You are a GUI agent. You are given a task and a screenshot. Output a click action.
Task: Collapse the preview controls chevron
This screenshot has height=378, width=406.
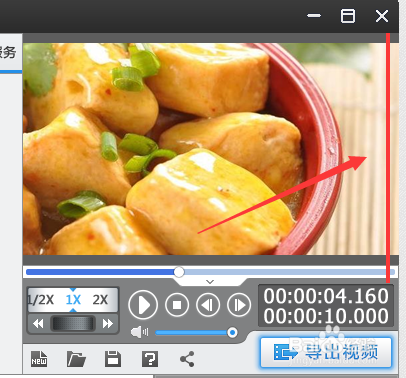tap(210, 282)
